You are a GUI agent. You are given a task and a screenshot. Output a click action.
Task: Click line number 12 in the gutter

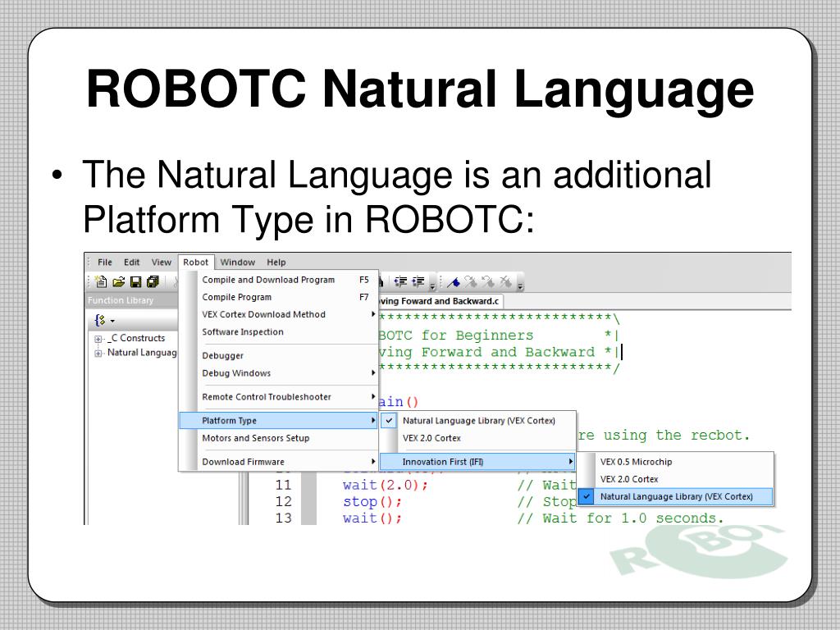tap(283, 502)
